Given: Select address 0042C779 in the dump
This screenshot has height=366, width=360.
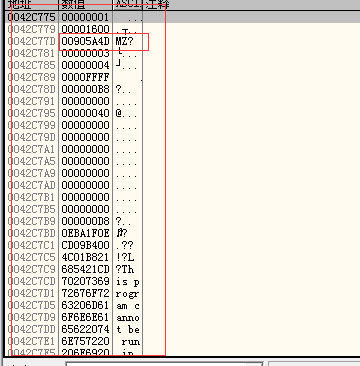Looking at the screenshot, I should (33, 29).
